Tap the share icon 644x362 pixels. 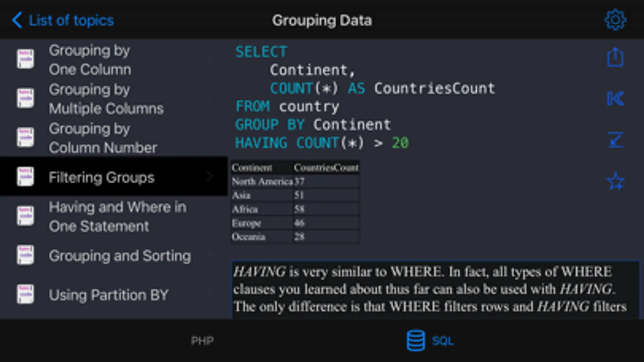[615, 57]
